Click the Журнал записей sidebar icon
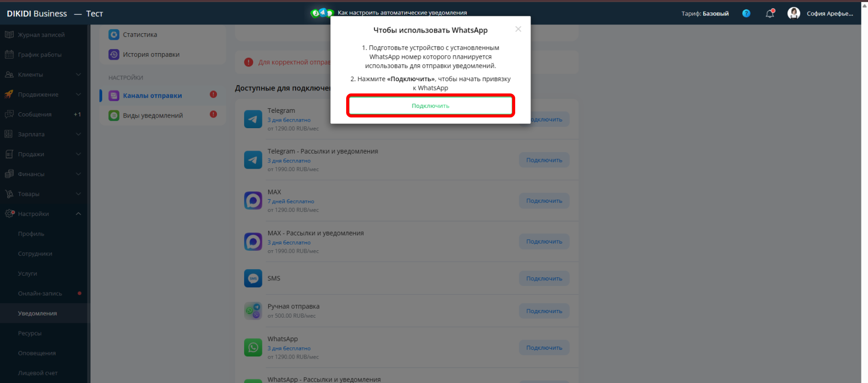 pyautogui.click(x=9, y=35)
